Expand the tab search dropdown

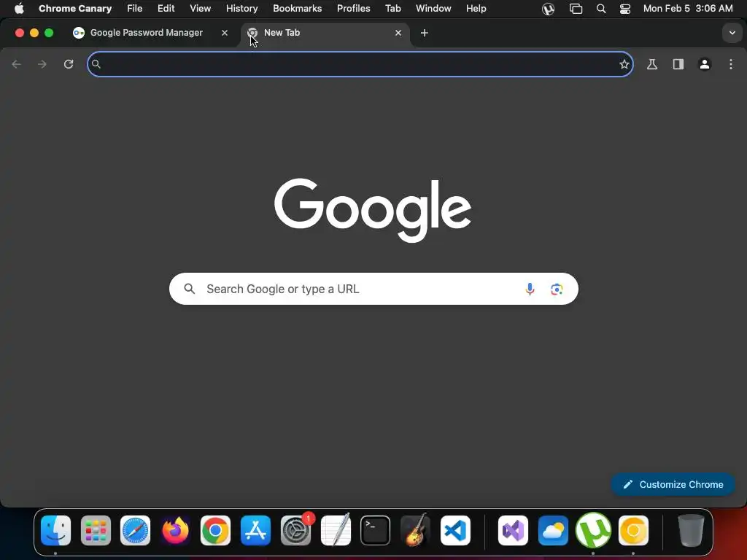point(732,33)
